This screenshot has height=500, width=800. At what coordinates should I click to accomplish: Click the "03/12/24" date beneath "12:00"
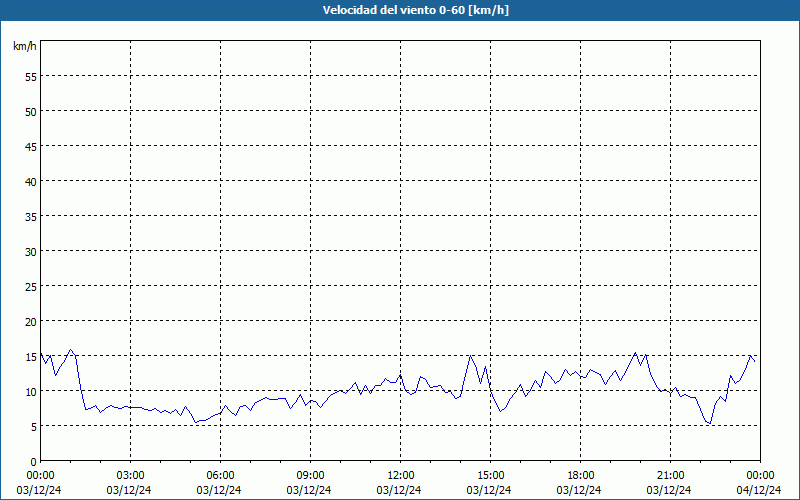(x=399, y=490)
